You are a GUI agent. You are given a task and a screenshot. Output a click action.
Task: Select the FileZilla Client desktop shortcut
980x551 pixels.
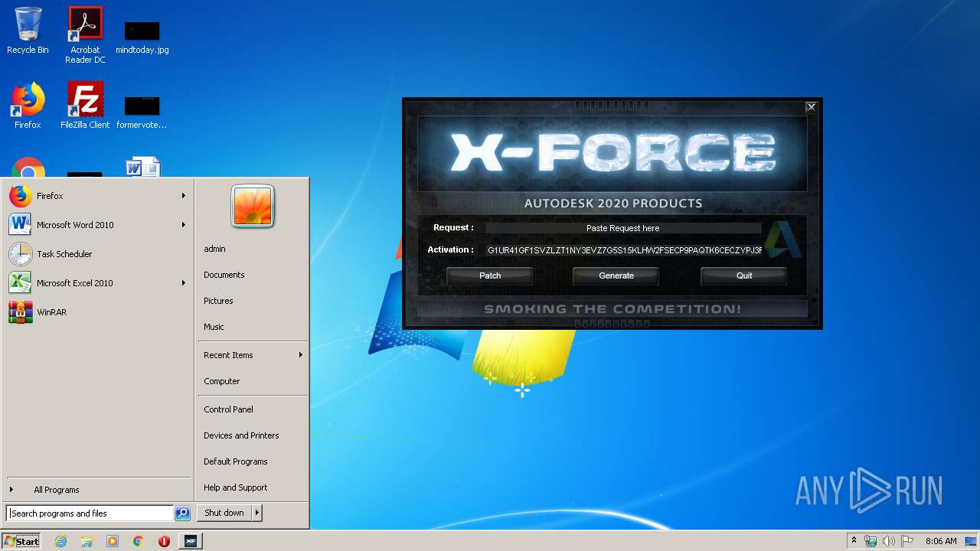click(x=85, y=106)
